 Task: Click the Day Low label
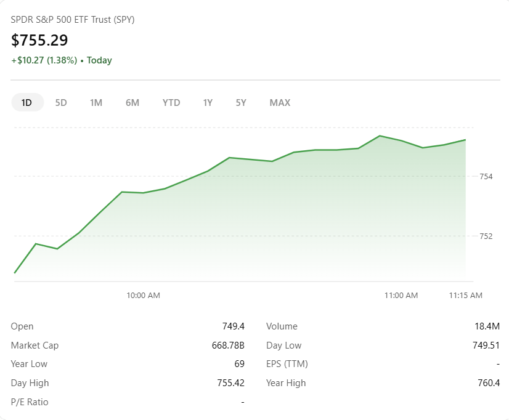click(x=283, y=345)
